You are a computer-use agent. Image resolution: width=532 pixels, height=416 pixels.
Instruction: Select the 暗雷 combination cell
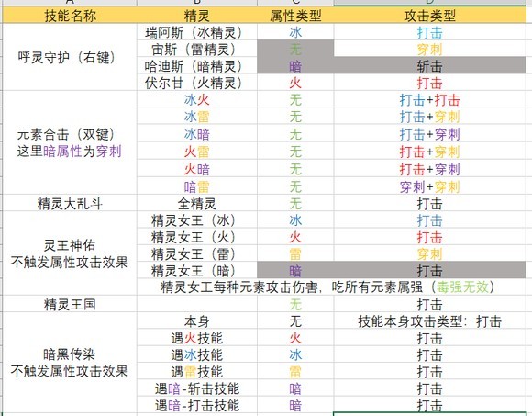(x=197, y=186)
